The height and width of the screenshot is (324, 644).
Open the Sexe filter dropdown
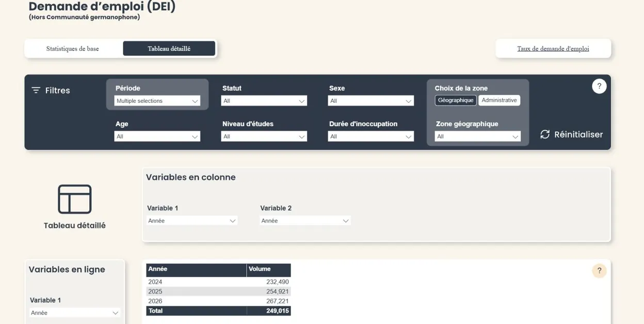[371, 101]
